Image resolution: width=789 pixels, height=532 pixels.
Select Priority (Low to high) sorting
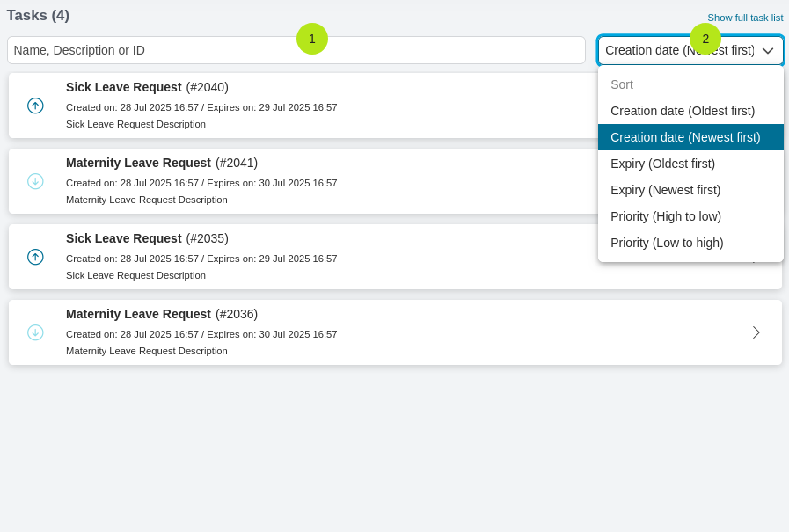click(667, 243)
